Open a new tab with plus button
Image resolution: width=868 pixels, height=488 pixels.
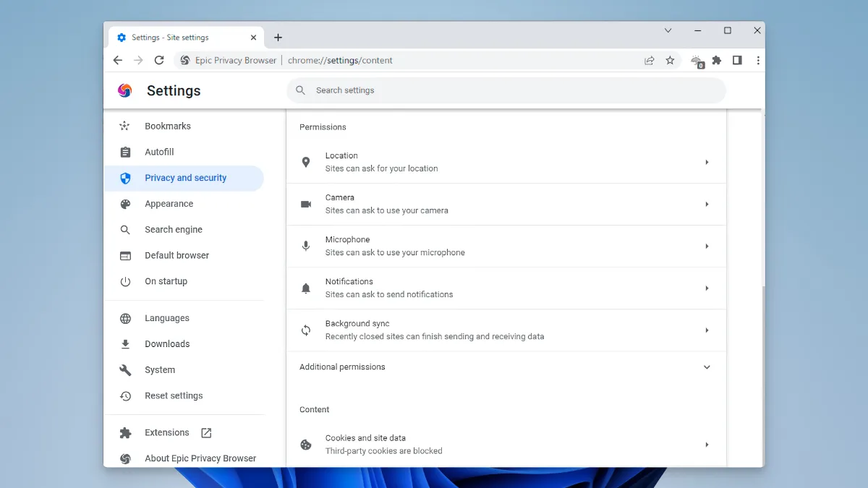(x=278, y=38)
